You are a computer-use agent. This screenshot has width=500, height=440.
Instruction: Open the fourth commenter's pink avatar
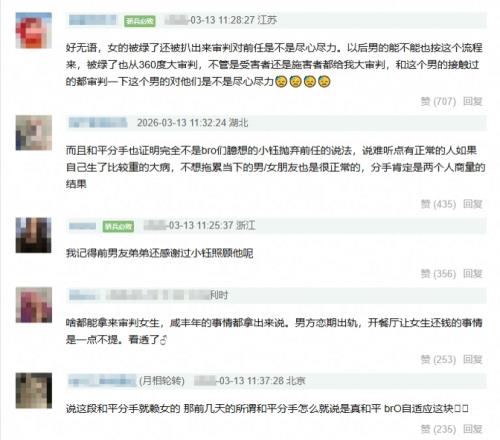(x=34, y=305)
